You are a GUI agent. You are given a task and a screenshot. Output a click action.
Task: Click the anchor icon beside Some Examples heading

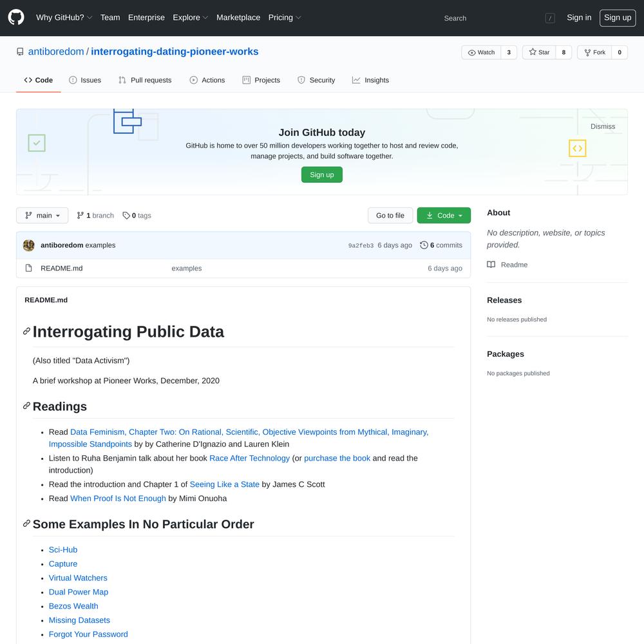(x=26, y=523)
